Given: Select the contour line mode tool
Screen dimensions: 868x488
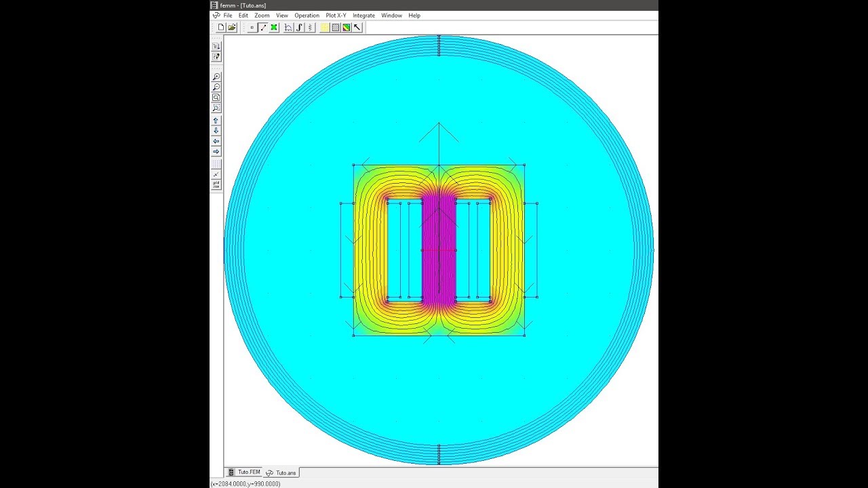Looking at the screenshot, I should (x=263, y=27).
